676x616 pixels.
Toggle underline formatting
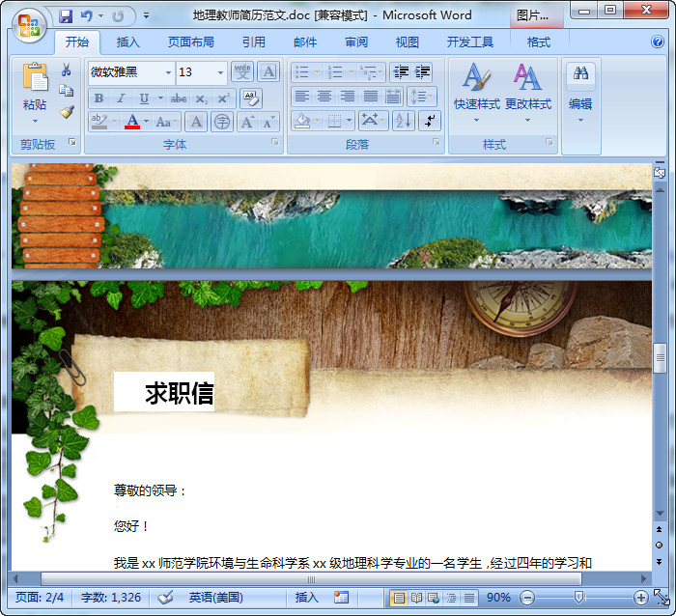(144, 98)
